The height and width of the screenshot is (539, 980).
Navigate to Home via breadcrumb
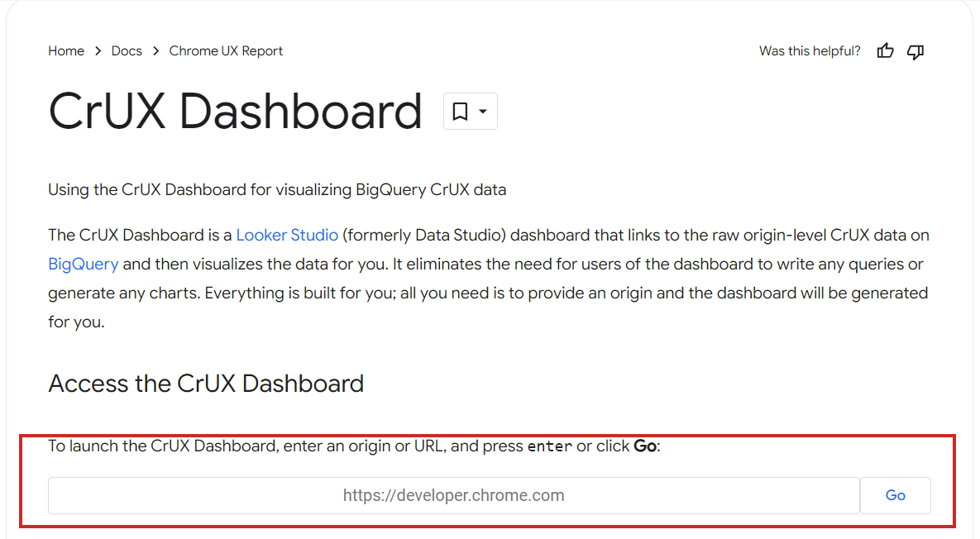point(66,50)
